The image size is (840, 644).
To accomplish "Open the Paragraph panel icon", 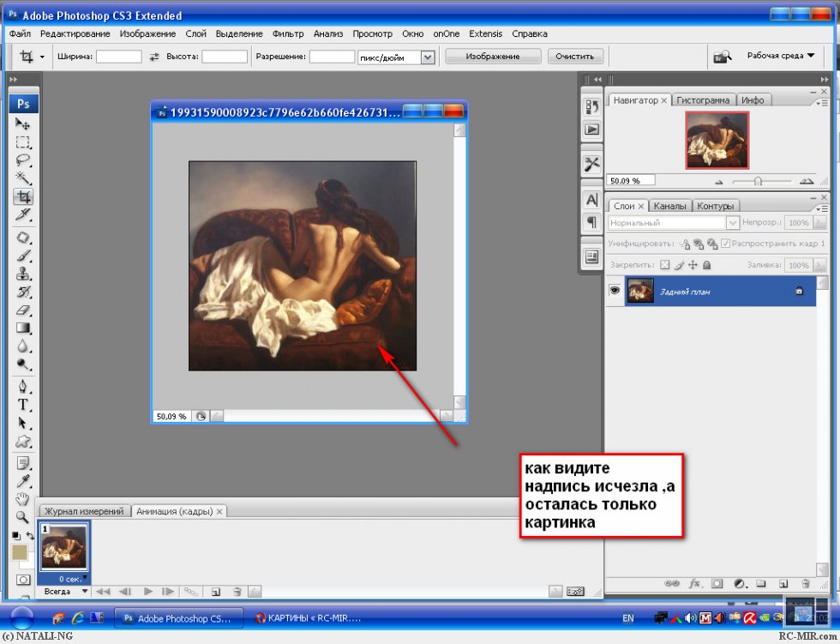I will (591, 220).
